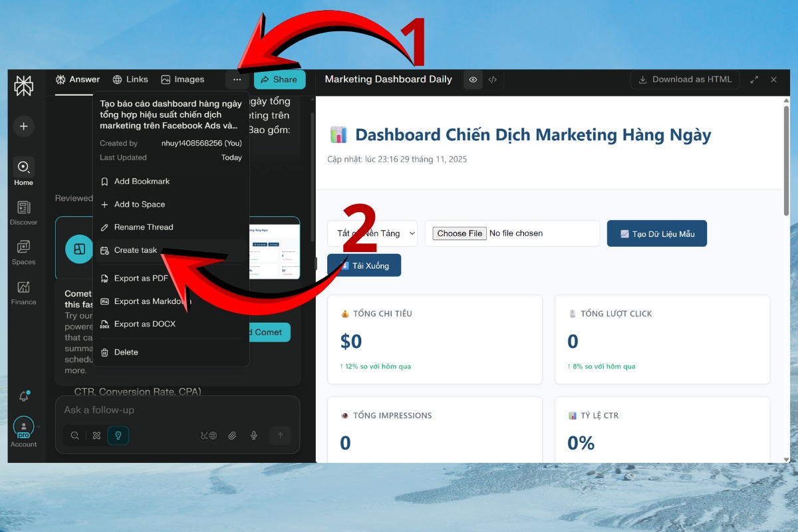Click the PDF file icon in menu
Viewport: 798px width, 532px height.
coord(104,279)
